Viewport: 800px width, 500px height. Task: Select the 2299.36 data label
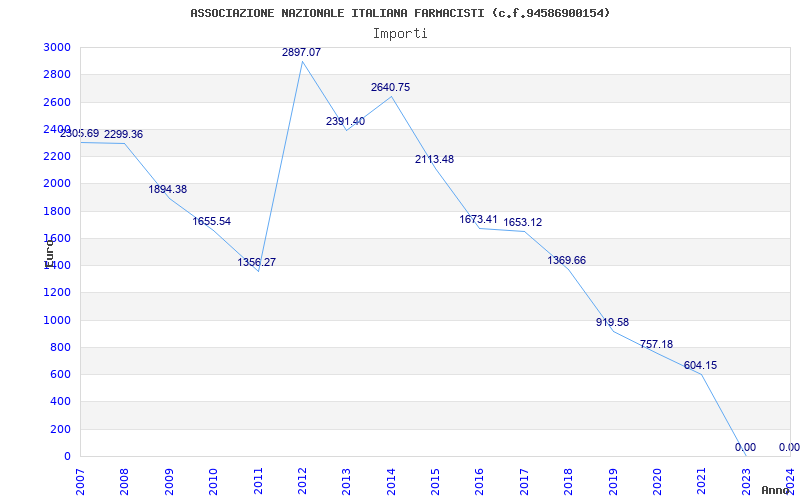[x=123, y=135]
